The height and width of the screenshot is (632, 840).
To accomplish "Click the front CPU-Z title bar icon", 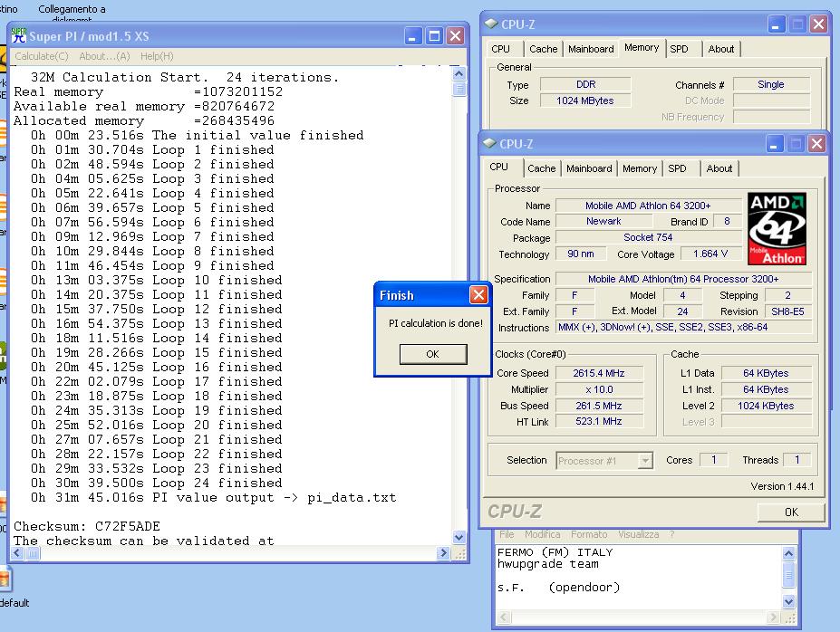I will pyautogui.click(x=489, y=143).
